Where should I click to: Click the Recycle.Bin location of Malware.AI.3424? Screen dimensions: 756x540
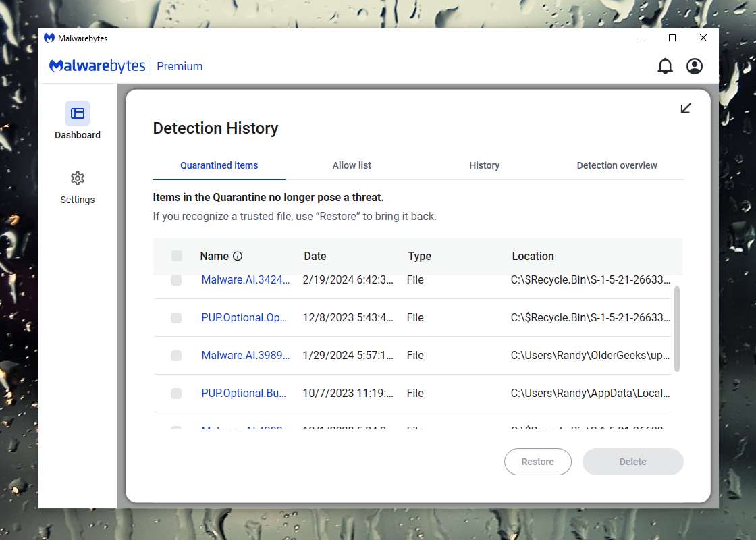[590, 280]
